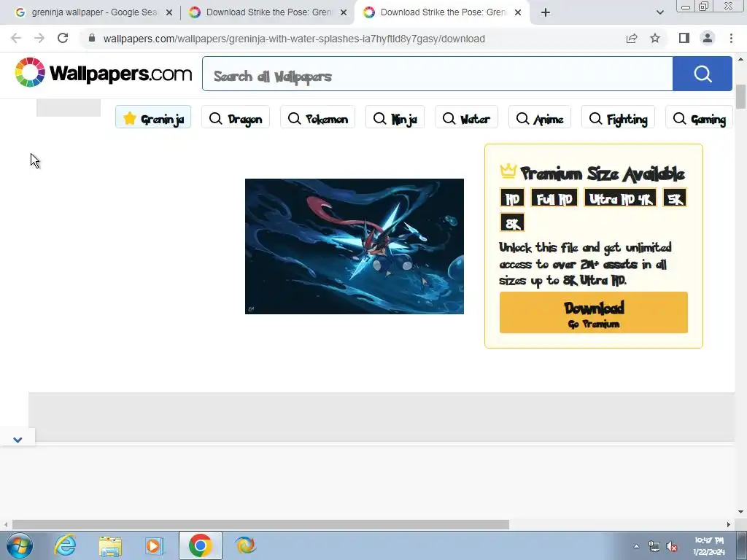This screenshot has height=560, width=747.
Task: Open the Firefox taskbar icon
Action: click(x=245, y=545)
